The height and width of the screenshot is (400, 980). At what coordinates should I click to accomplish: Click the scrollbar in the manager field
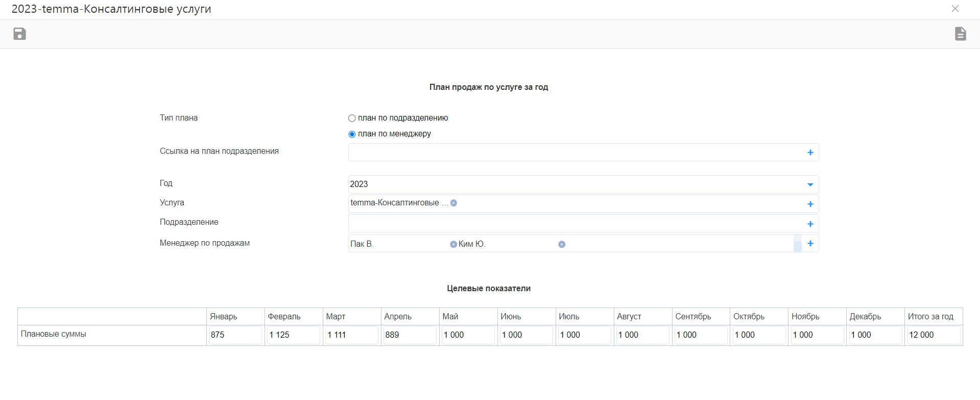[797, 244]
